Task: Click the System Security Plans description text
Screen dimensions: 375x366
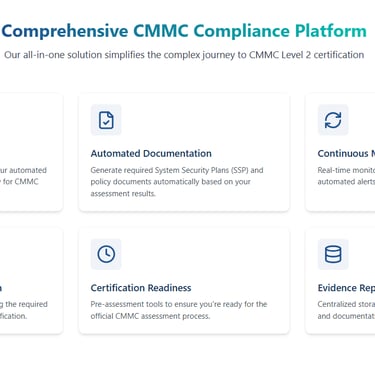Action: click(x=177, y=182)
